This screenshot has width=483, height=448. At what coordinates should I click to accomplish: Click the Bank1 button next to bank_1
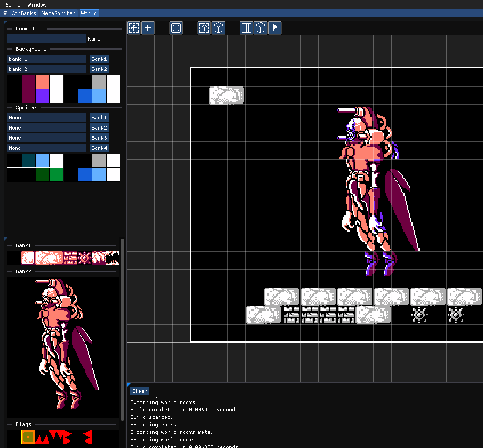(99, 59)
